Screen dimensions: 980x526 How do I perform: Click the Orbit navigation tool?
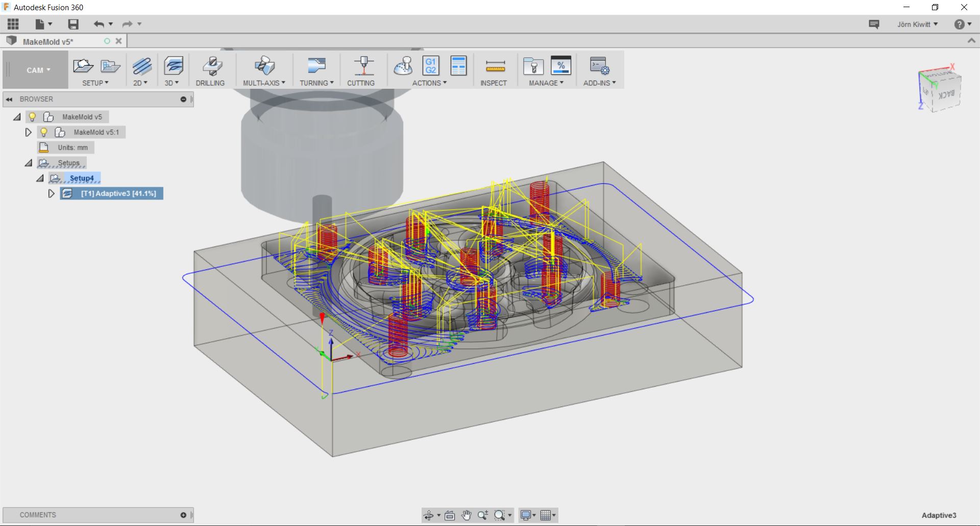pyautogui.click(x=428, y=515)
